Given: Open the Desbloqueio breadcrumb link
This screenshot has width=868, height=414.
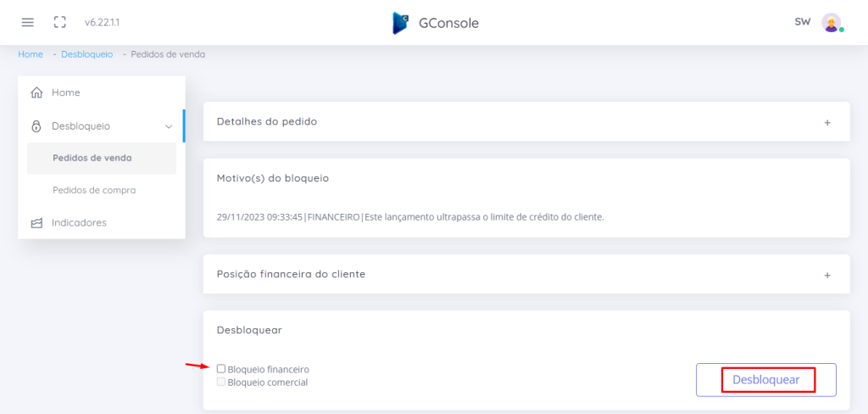Looking at the screenshot, I should pyautogui.click(x=87, y=54).
